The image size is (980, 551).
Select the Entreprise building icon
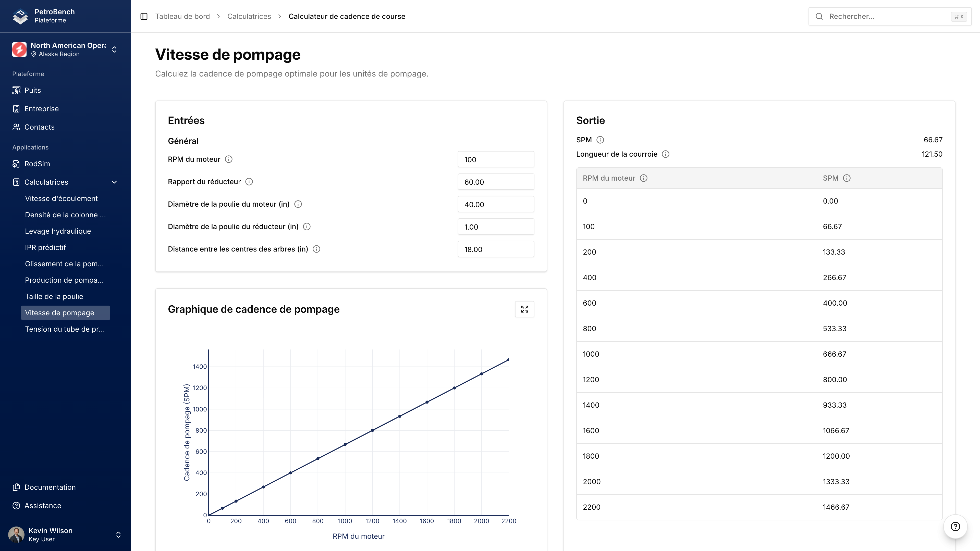point(16,108)
